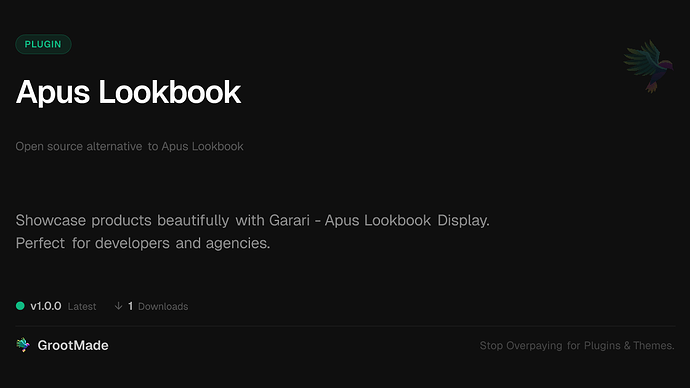The width and height of the screenshot is (690, 388).
Task: Click the green status dot beside v1.0.0
Action: [x=20, y=306]
